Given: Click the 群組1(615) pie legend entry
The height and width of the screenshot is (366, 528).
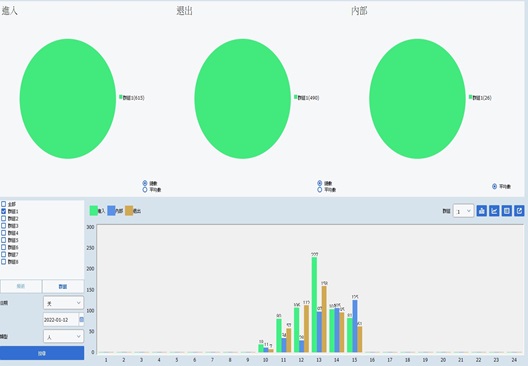Looking at the screenshot, I should coord(132,98).
